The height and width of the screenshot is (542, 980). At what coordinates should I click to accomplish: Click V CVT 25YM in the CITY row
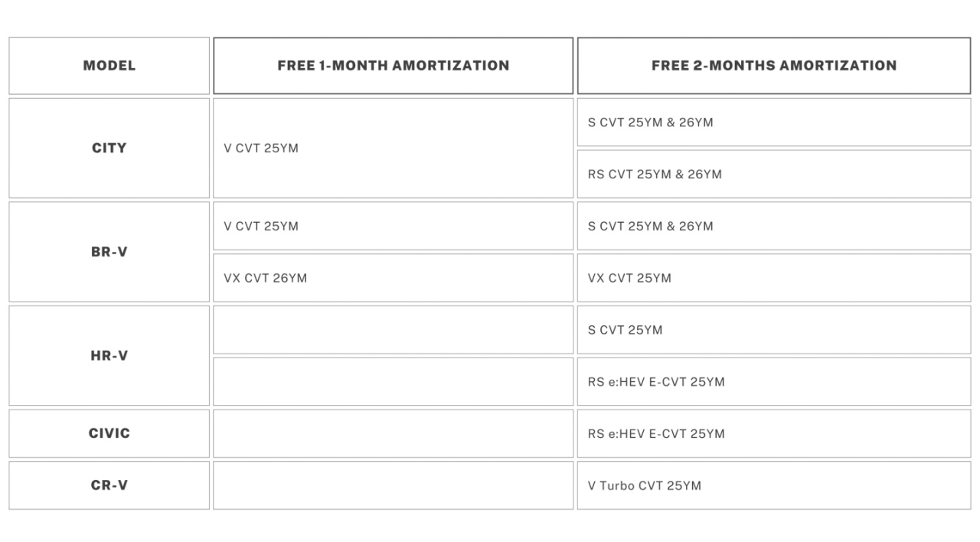point(261,148)
